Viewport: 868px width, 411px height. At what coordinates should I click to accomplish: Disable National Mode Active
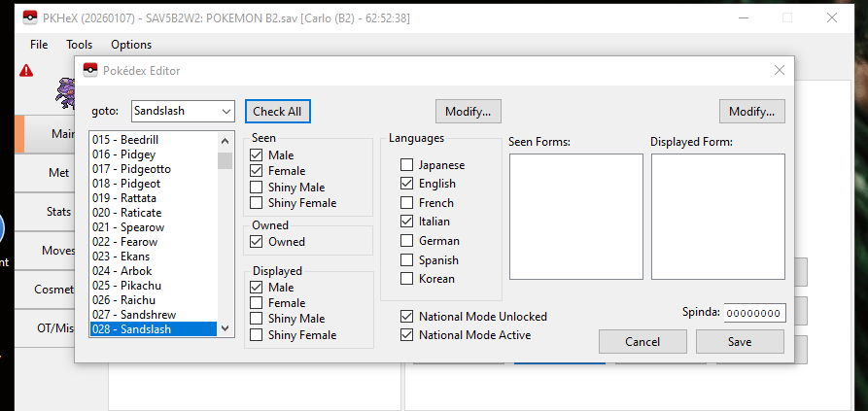(x=407, y=335)
